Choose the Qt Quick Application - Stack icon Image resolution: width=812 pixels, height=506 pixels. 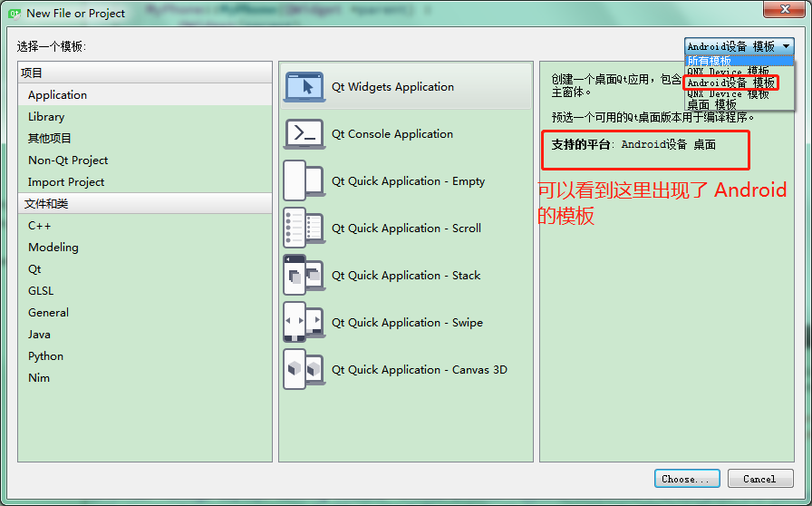[304, 276]
